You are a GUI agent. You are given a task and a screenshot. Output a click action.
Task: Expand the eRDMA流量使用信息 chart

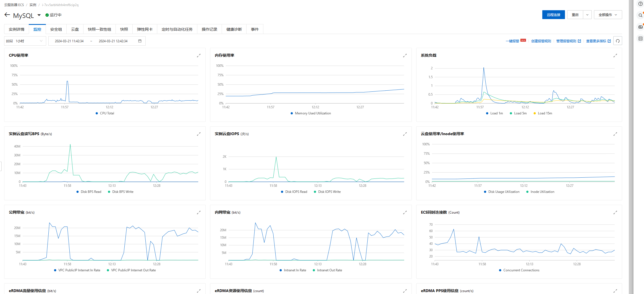tap(198, 291)
